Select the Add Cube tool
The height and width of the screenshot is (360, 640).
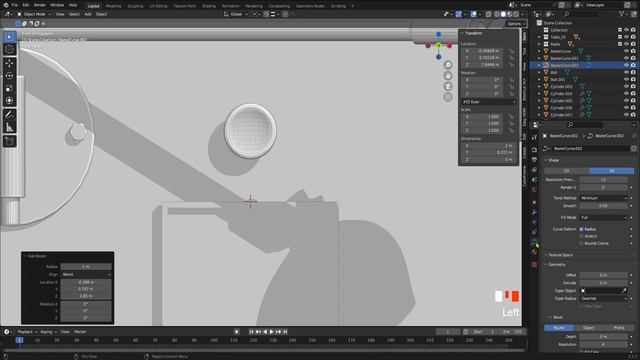coord(9,141)
